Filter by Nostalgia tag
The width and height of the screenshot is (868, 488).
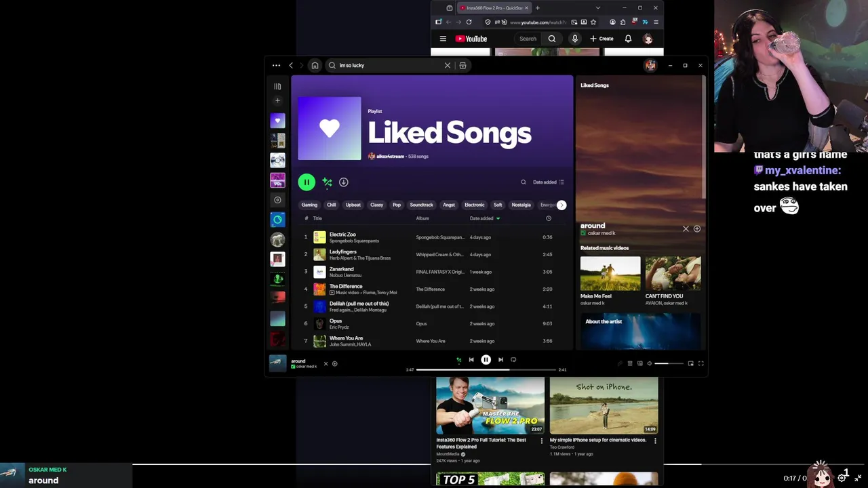(x=521, y=205)
